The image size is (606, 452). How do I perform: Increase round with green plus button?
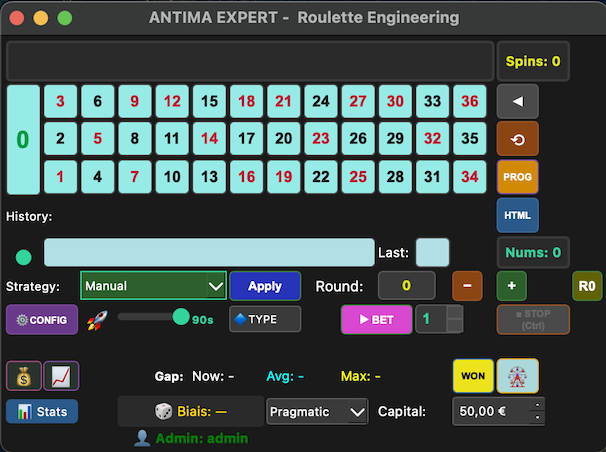(x=512, y=286)
